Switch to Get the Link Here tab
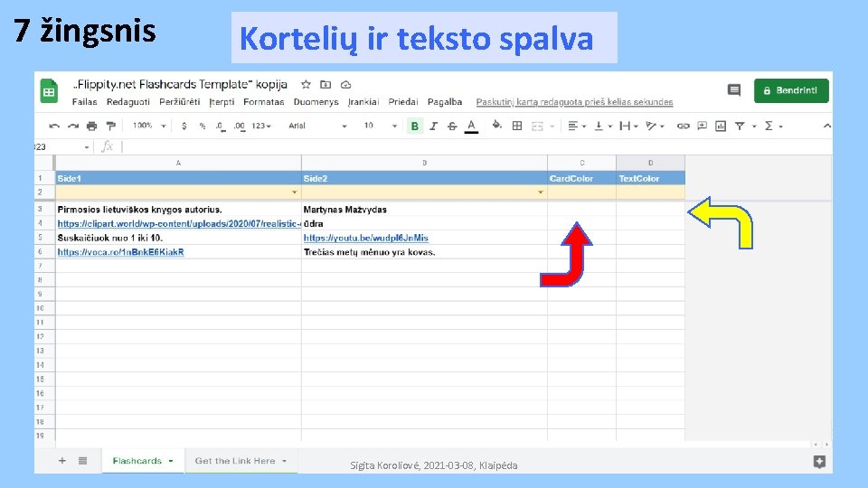The image size is (868, 488). click(241, 461)
